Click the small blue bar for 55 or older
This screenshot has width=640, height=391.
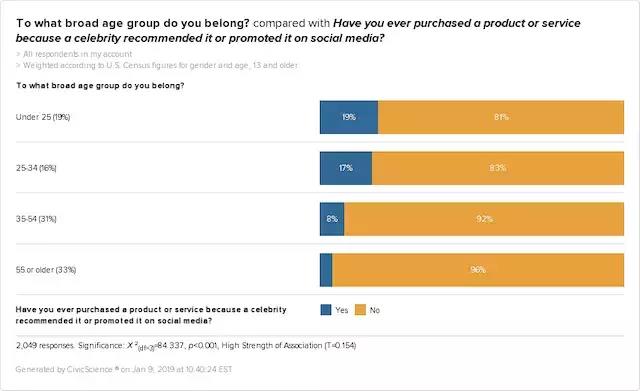[x=326, y=270]
